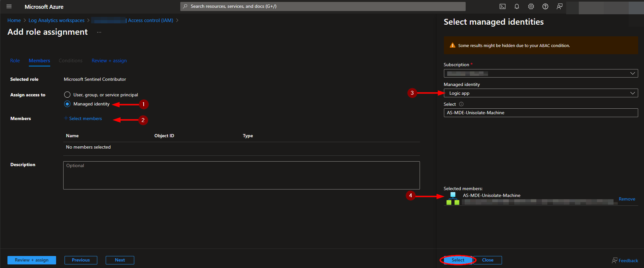Click the Microsoft Azure logo text
The image size is (644, 268).
(x=44, y=7)
